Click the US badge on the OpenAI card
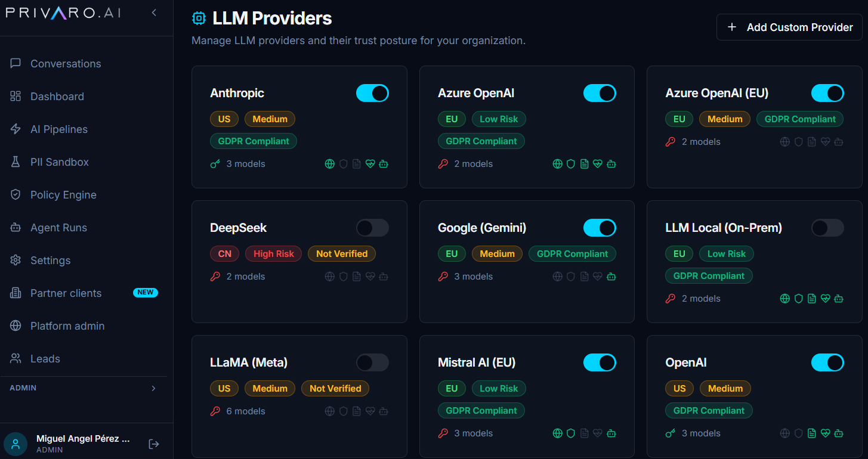The image size is (868, 459). [679, 389]
